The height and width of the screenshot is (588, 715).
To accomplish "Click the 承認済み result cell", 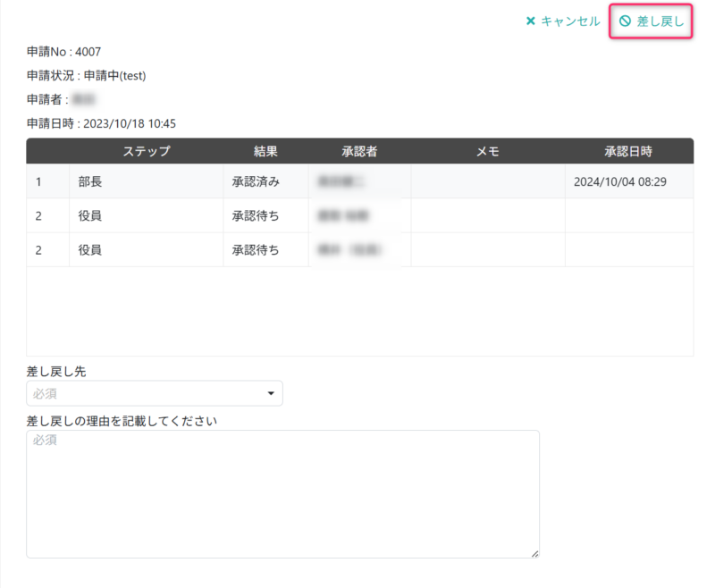I will click(x=265, y=181).
